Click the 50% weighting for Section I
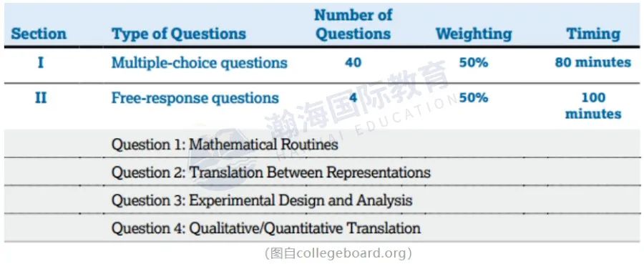 pos(474,63)
